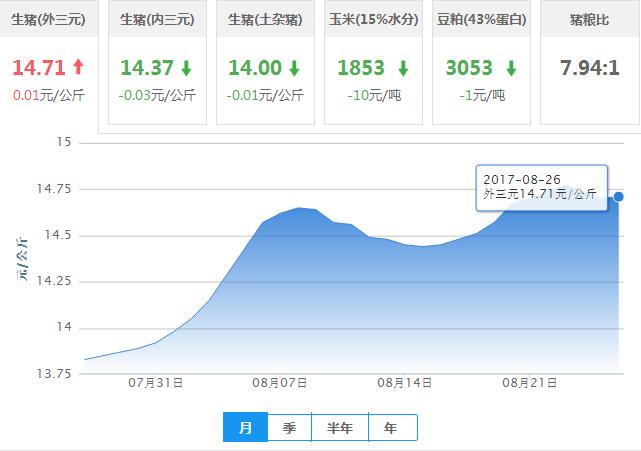Click the green down arrow beside 14.00
Viewport: 641px width, 451px height.
click(294, 68)
